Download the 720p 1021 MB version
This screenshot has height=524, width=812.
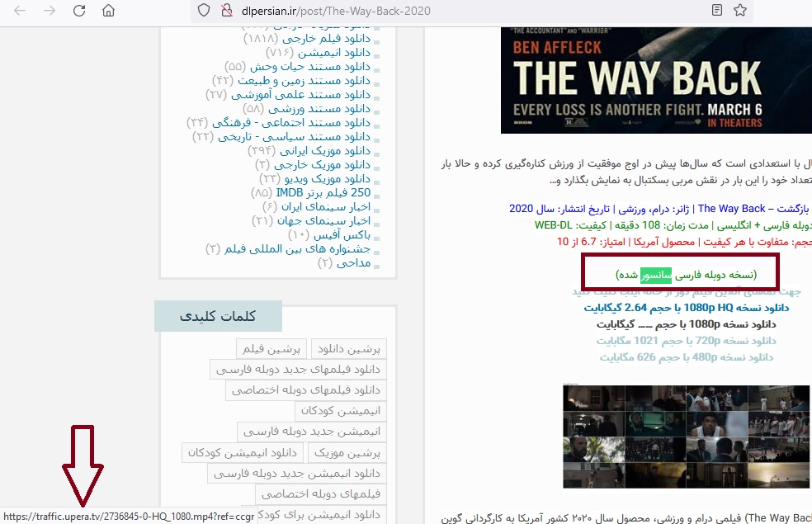(687, 341)
